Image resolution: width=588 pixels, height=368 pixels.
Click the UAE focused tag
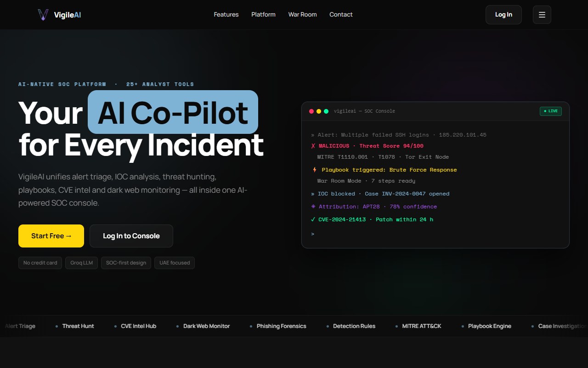[175, 263]
